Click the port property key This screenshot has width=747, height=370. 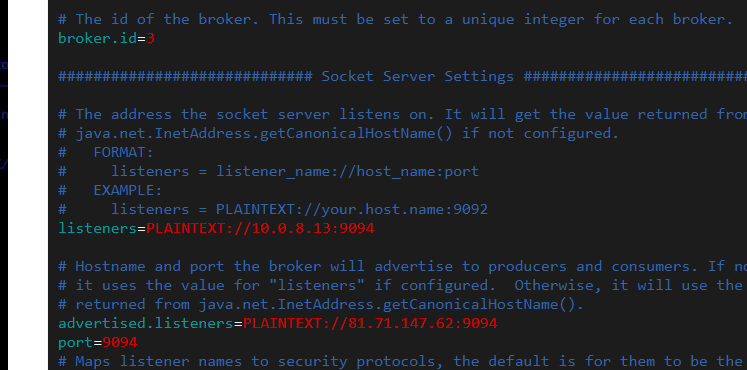click(75, 342)
